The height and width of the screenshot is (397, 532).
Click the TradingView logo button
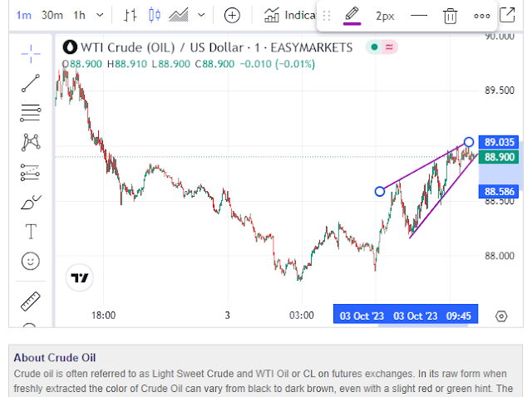[80, 277]
